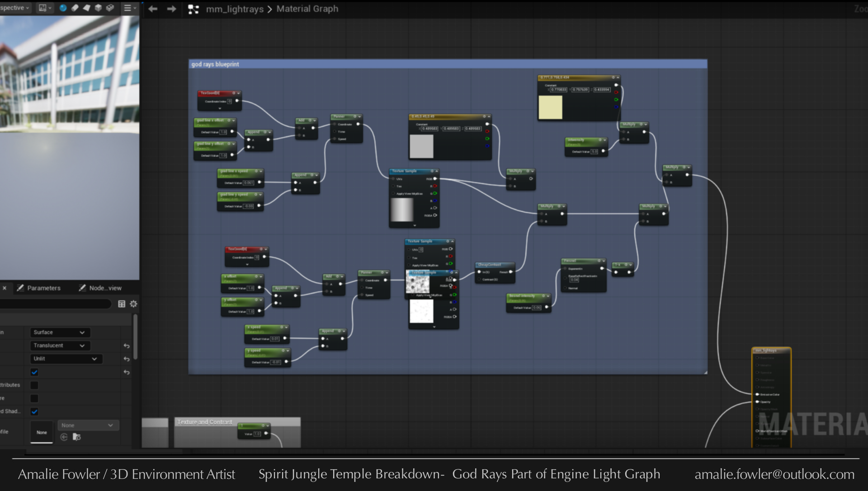The height and width of the screenshot is (491, 868).
Task: Click the mm_lightrays breadcrumb
Action: 235,9
